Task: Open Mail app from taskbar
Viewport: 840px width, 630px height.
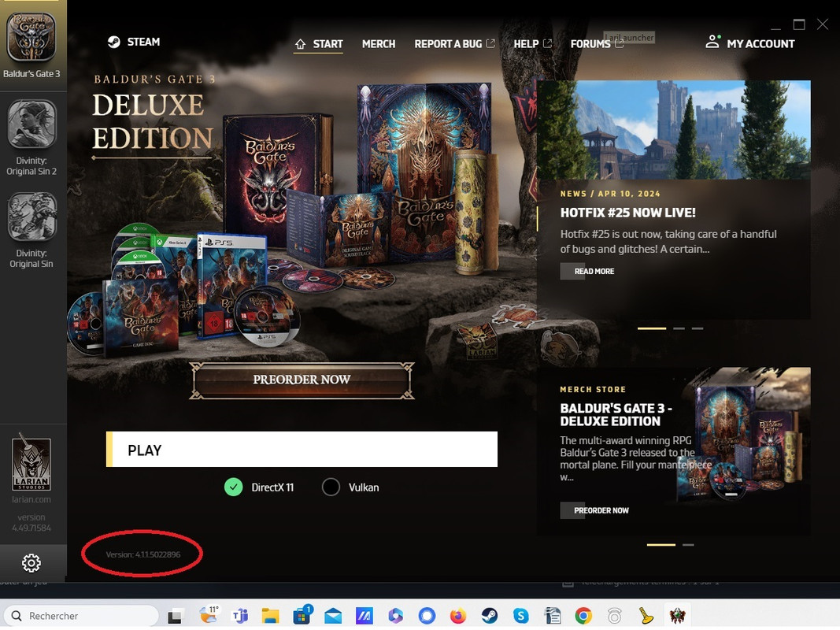Action: pyautogui.click(x=333, y=616)
